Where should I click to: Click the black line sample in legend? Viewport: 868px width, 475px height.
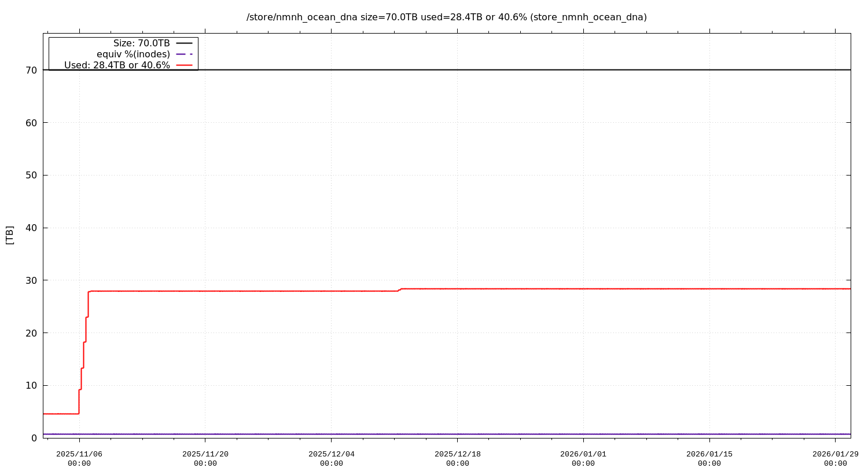pyautogui.click(x=184, y=43)
